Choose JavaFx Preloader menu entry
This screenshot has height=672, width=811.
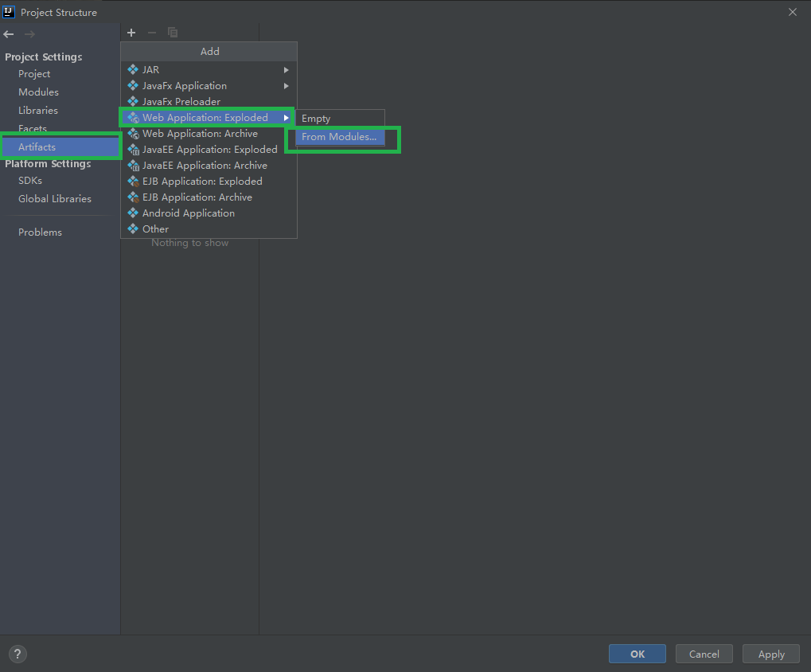[209, 101]
